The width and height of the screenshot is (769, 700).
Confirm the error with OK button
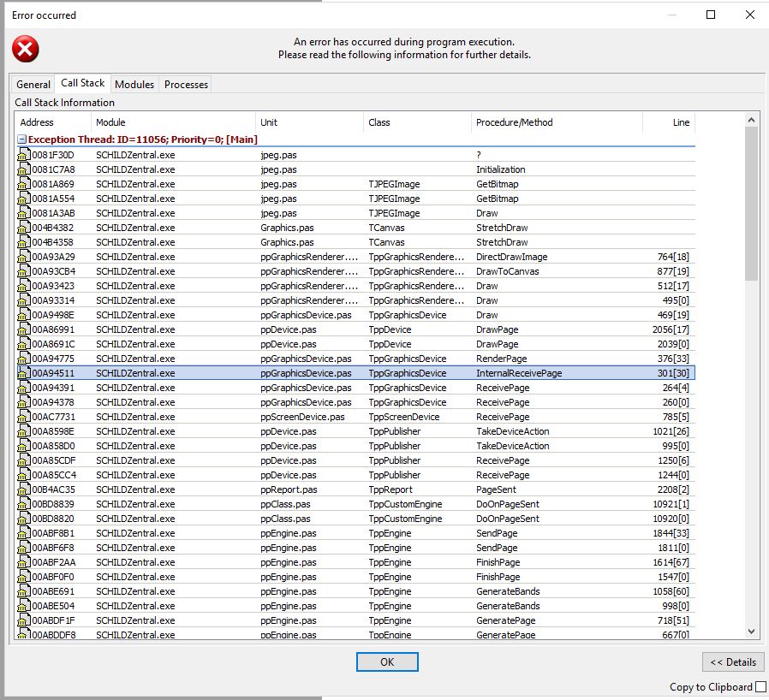(x=387, y=661)
